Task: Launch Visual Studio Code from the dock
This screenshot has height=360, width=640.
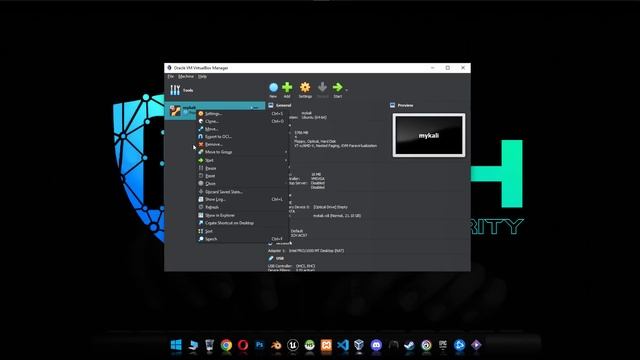Action: [x=343, y=345]
